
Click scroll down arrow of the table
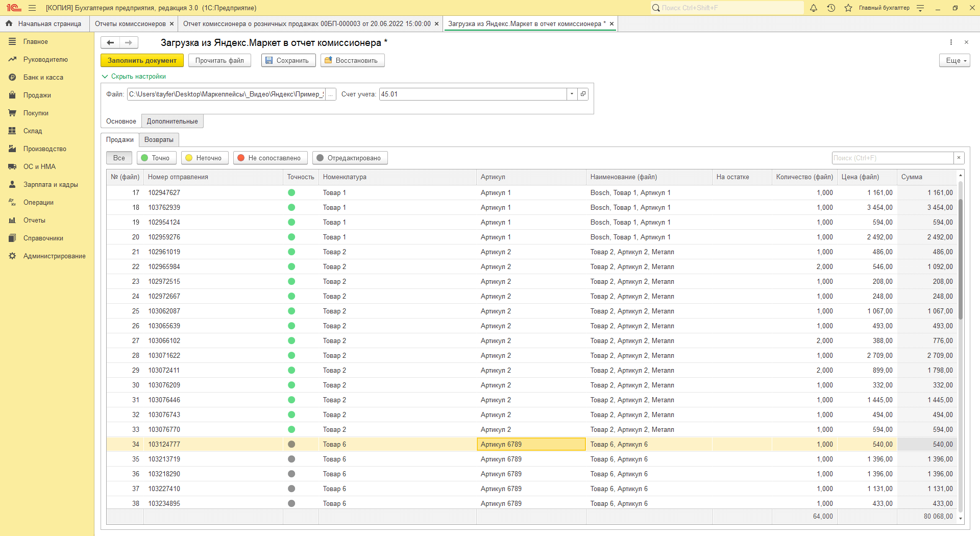coord(961,518)
